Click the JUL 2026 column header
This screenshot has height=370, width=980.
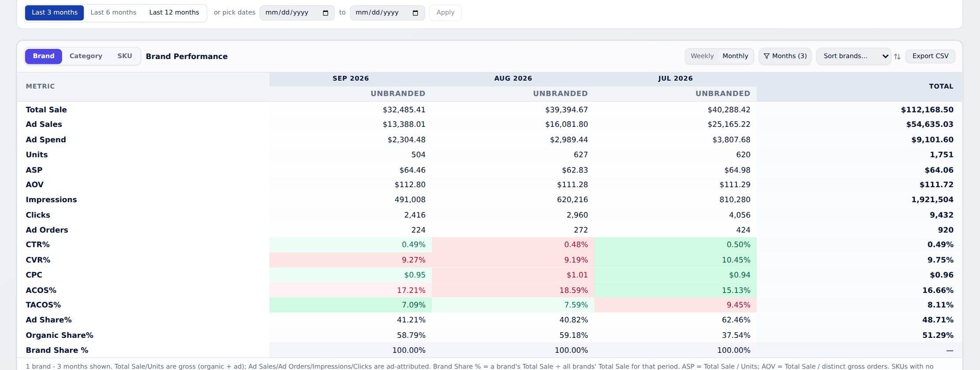675,79
